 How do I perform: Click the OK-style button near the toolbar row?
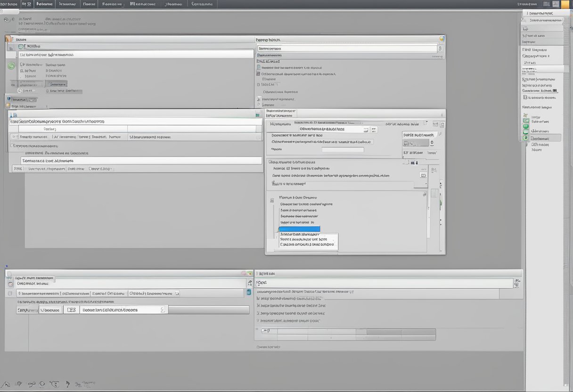pyautogui.click(x=57, y=83)
